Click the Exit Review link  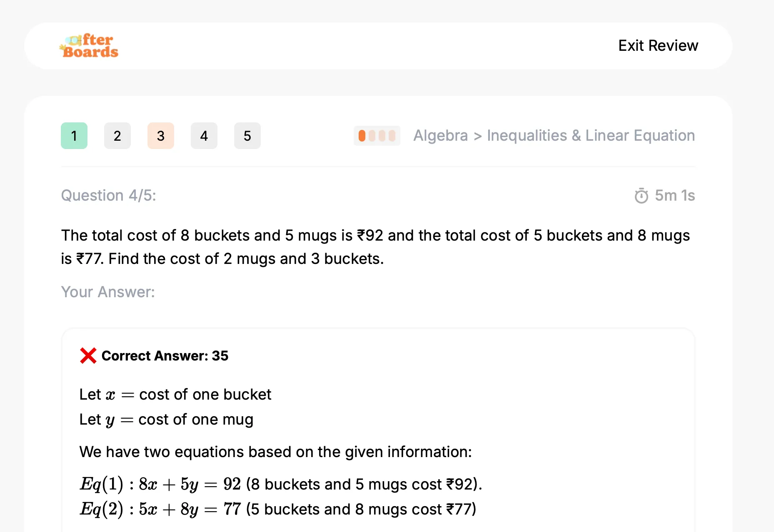coord(658,45)
